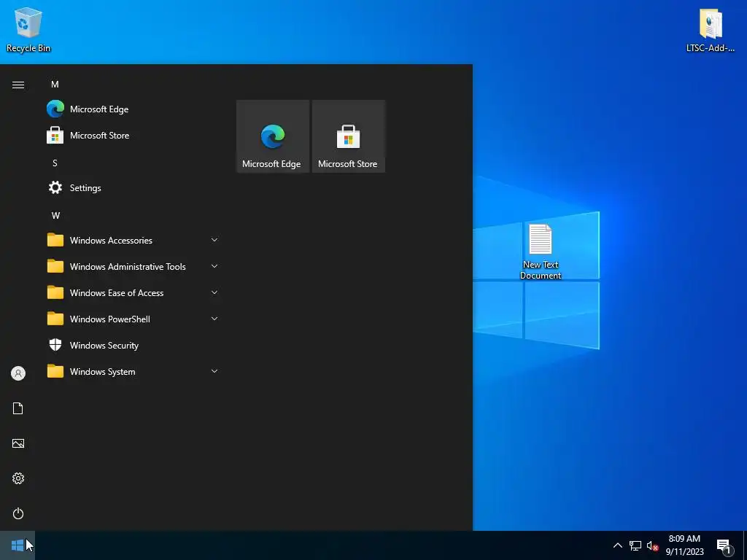Screen dimensions: 747x560
Task: Select the letter M section header
Action: pyautogui.click(x=55, y=85)
